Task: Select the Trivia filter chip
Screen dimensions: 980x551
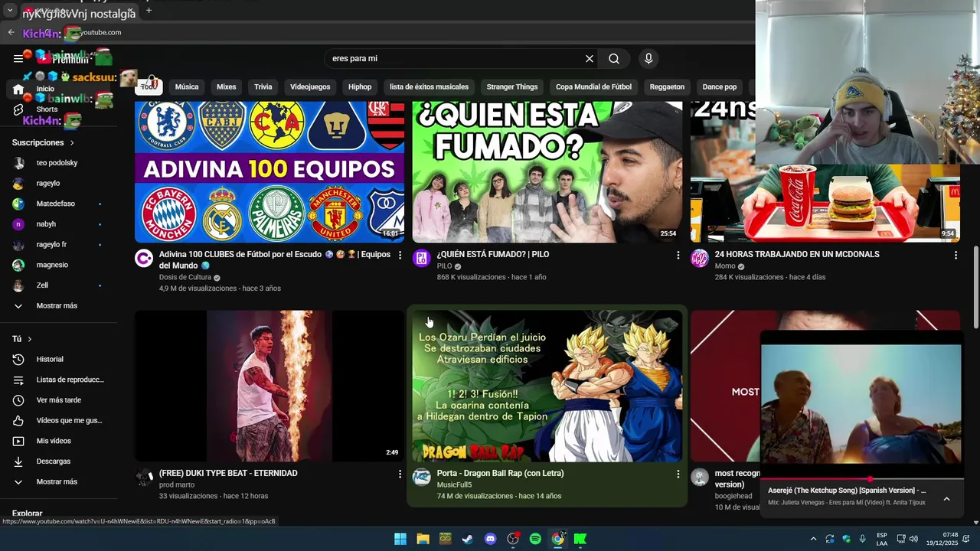Action: [263, 87]
